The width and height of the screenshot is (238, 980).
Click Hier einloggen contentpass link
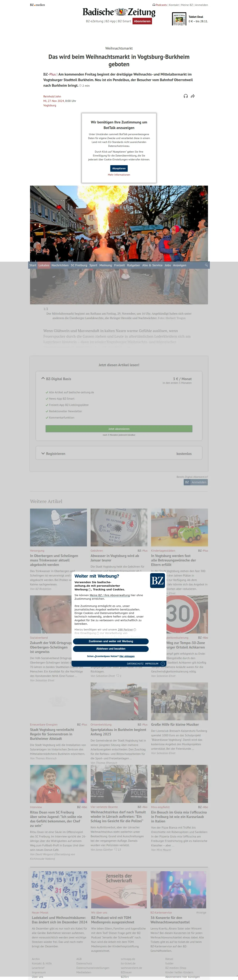pyautogui.click(x=127, y=656)
